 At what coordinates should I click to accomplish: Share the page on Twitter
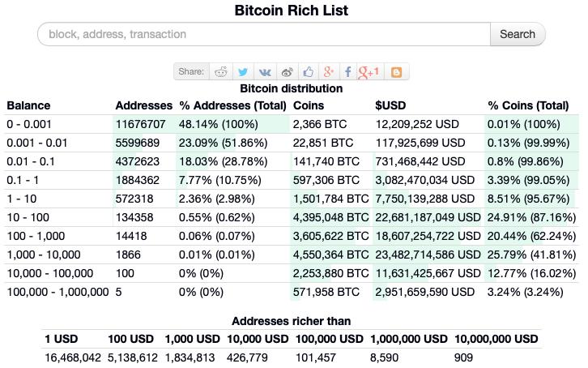point(242,72)
